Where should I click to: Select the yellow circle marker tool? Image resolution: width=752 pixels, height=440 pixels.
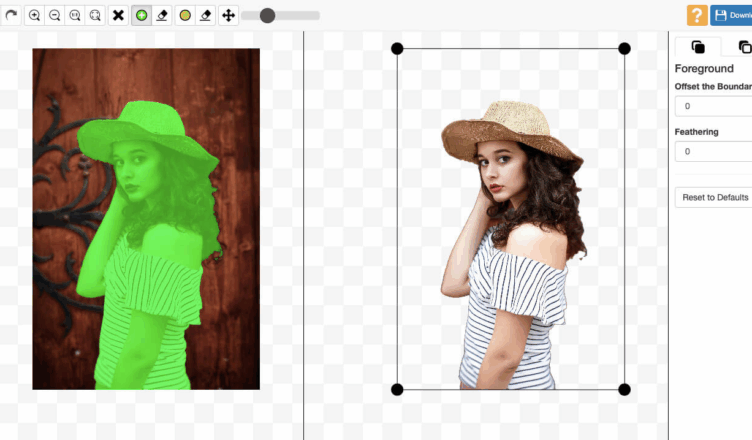185,15
